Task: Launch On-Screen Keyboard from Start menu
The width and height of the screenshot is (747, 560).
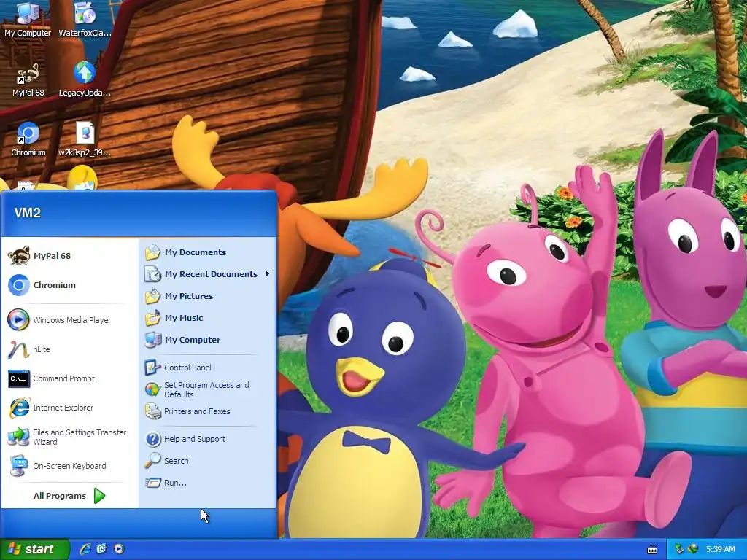Action: click(x=69, y=466)
